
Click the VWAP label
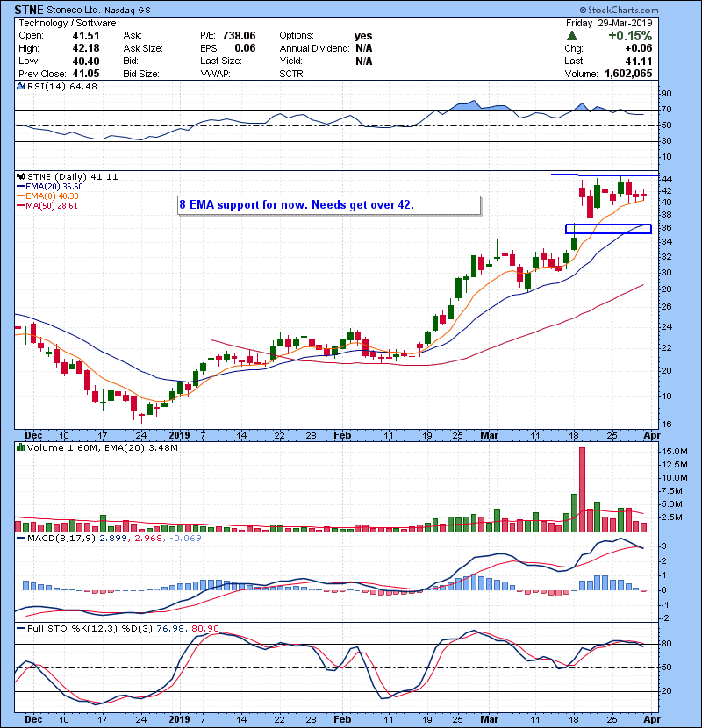coord(215,74)
